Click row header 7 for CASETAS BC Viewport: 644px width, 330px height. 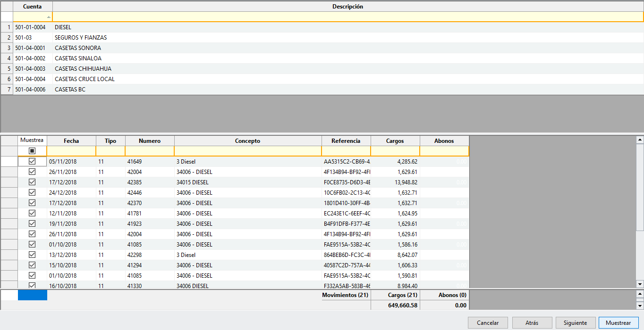[x=7, y=90]
